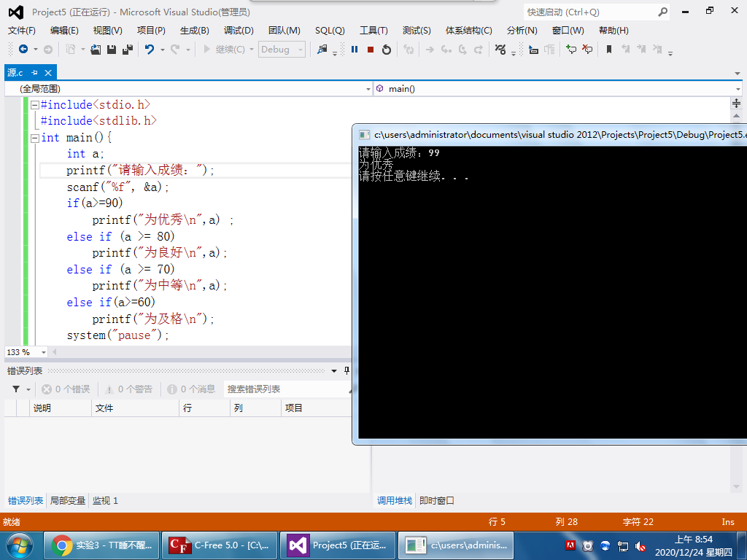The height and width of the screenshot is (560, 747).
Task: Switch to Chrome 实验3 taskbar item
Action: coord(101,545)
